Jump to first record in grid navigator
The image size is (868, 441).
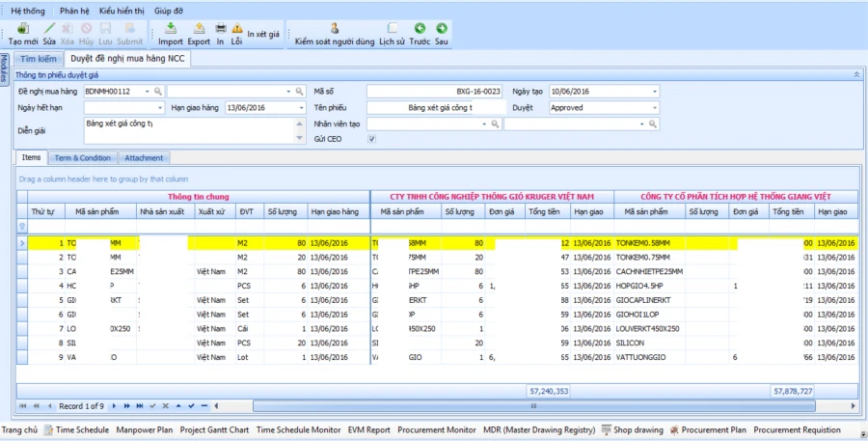[23, 406]
